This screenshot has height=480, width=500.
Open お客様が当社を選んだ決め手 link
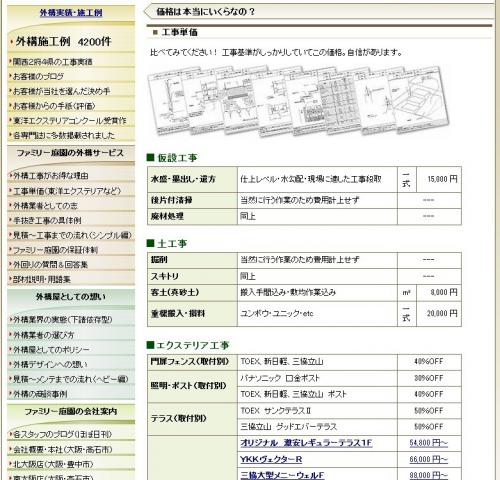tap(61, 91)
